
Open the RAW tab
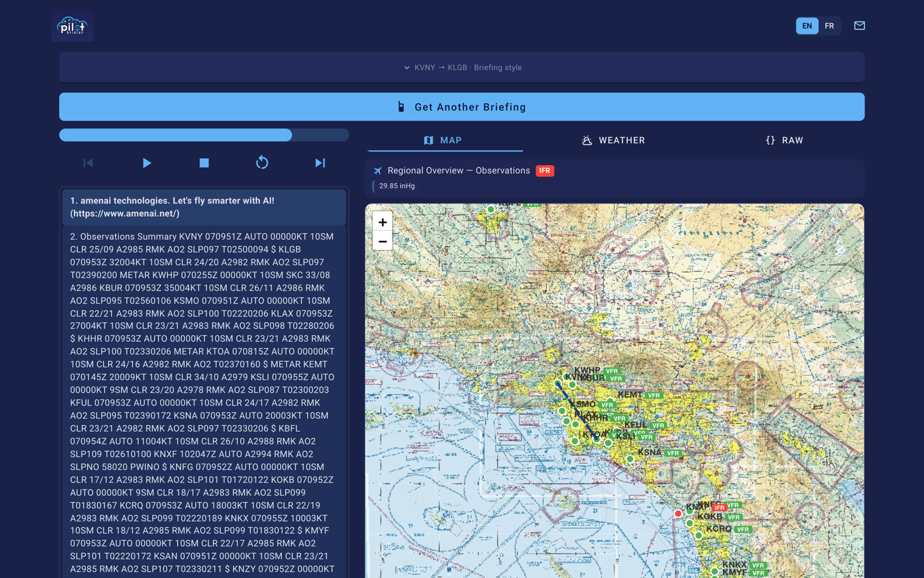[784, 140]
